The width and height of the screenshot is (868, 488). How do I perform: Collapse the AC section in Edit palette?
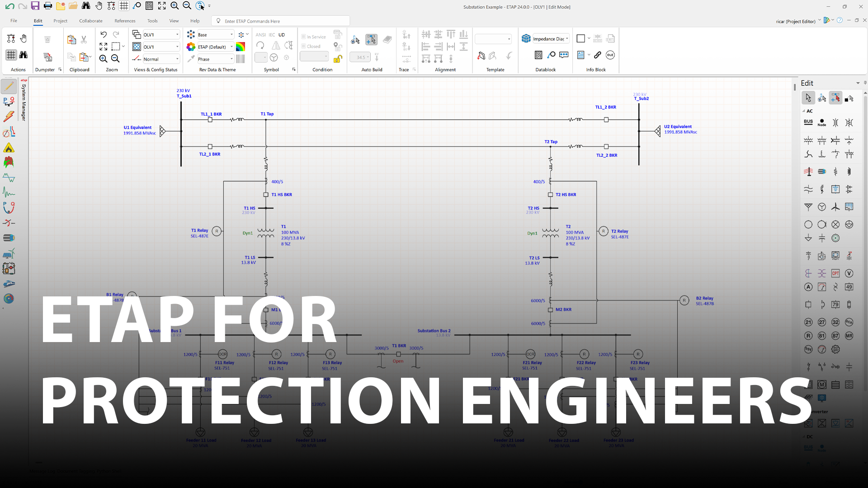point(804,111)
